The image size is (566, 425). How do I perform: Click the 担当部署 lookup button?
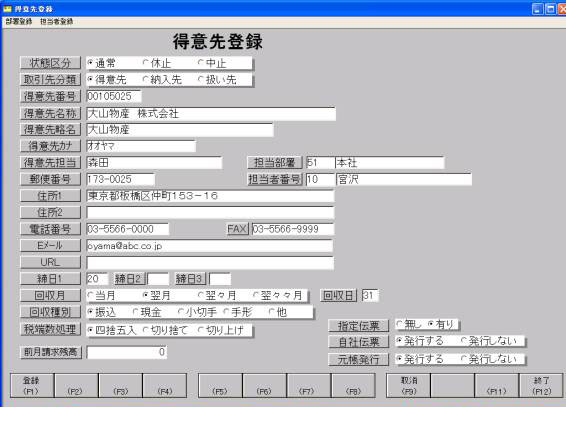click(275, 162)
